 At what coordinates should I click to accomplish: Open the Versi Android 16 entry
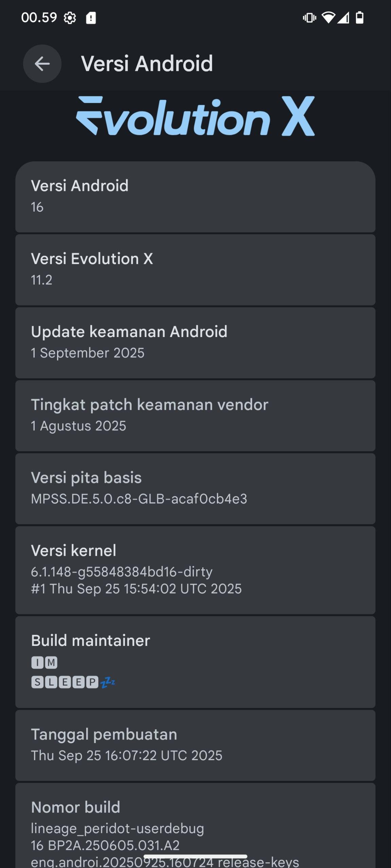[195, 197]
